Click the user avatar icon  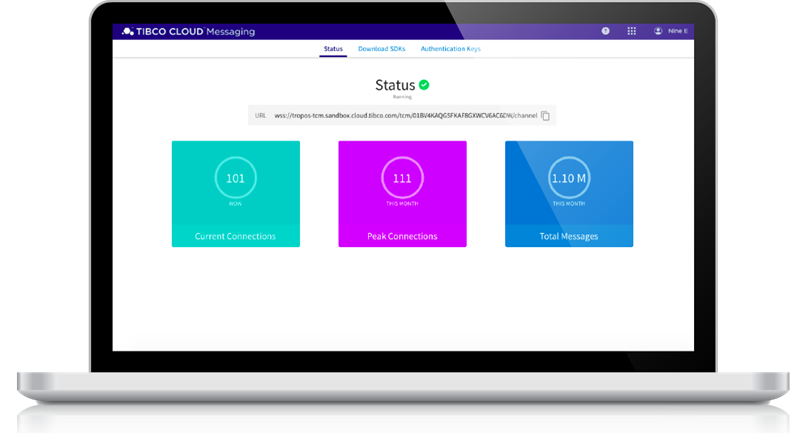click(x=658, y=31)
